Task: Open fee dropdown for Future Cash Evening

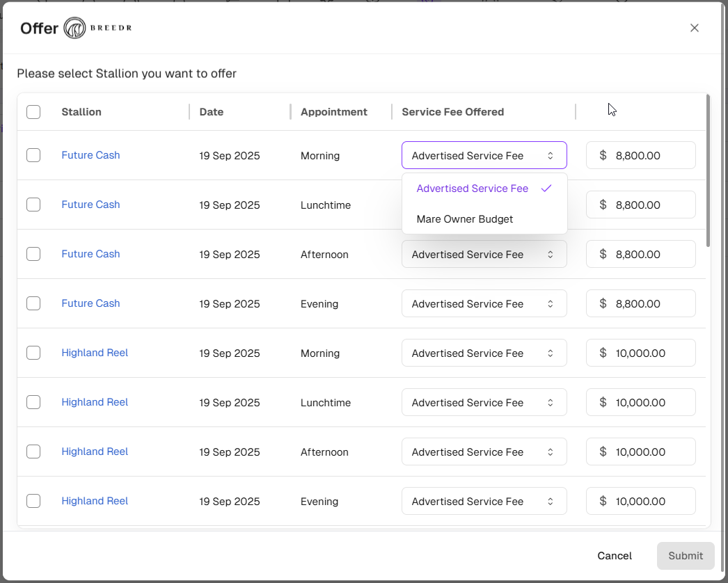Action: pos(484,304)
